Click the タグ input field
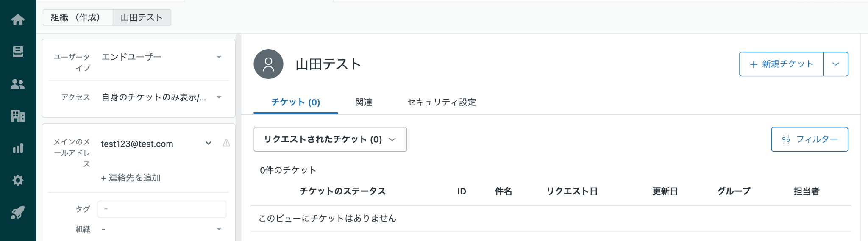 (x=162, y=209)
